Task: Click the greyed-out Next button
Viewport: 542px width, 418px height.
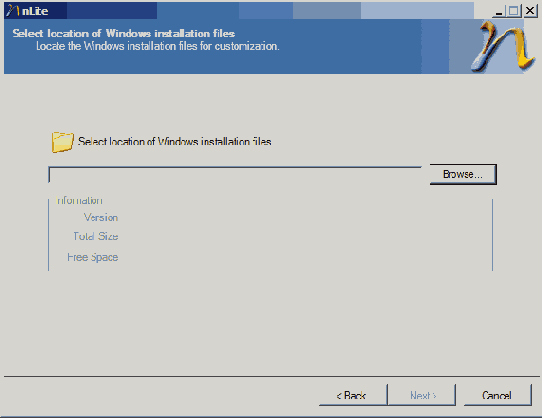Action: point(422,395)
